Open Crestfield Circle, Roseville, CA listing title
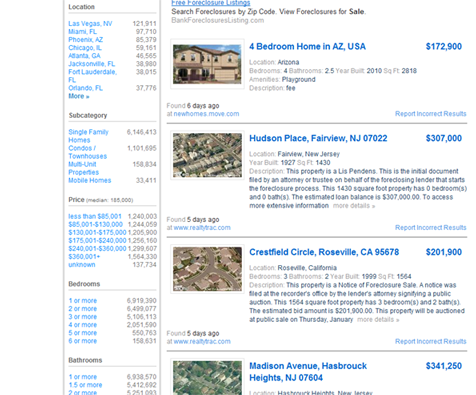This screenshot has height=395, width=476. click(324, 252)
